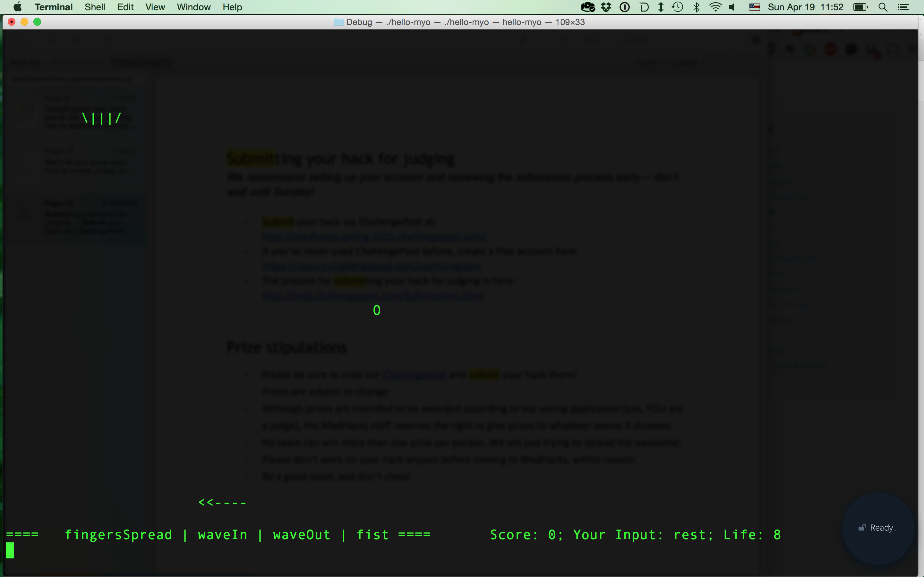This screenshot has height=577, width=924.
Task: Open the Time Machine status icon
Action: pyautogui.click(x=677, y=7)
